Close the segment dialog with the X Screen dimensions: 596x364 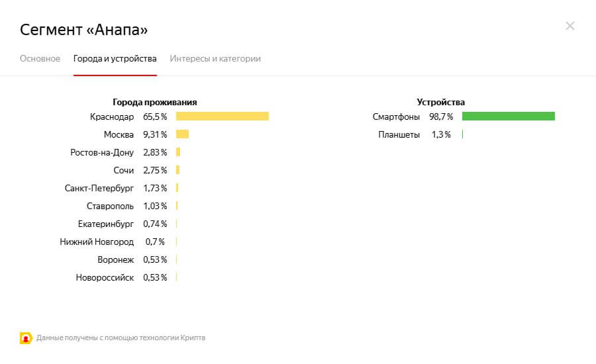coord(570,26)
